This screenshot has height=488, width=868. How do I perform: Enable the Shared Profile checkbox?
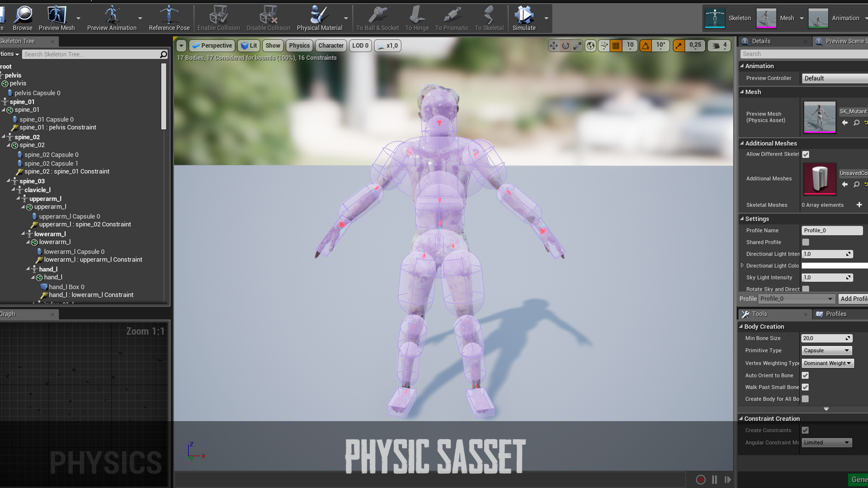pos(806,242)
